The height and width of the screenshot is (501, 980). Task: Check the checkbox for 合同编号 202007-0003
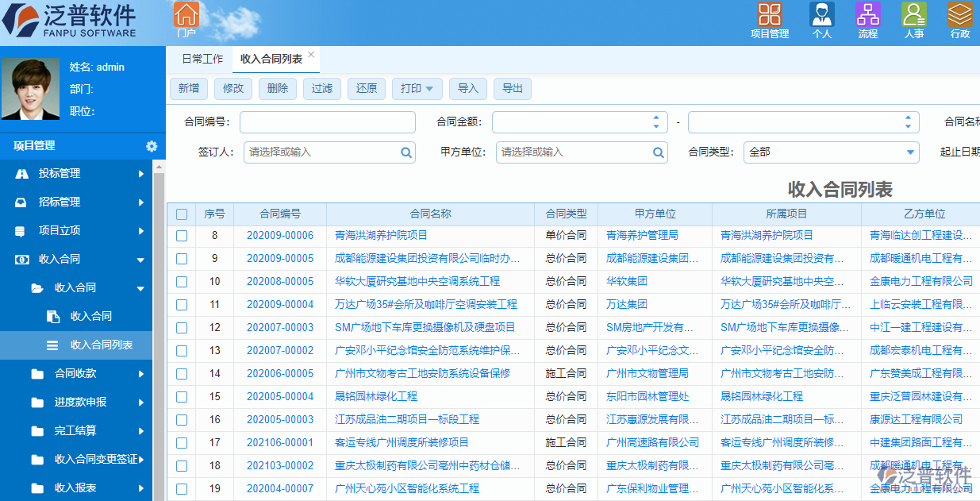click(182, 327)
